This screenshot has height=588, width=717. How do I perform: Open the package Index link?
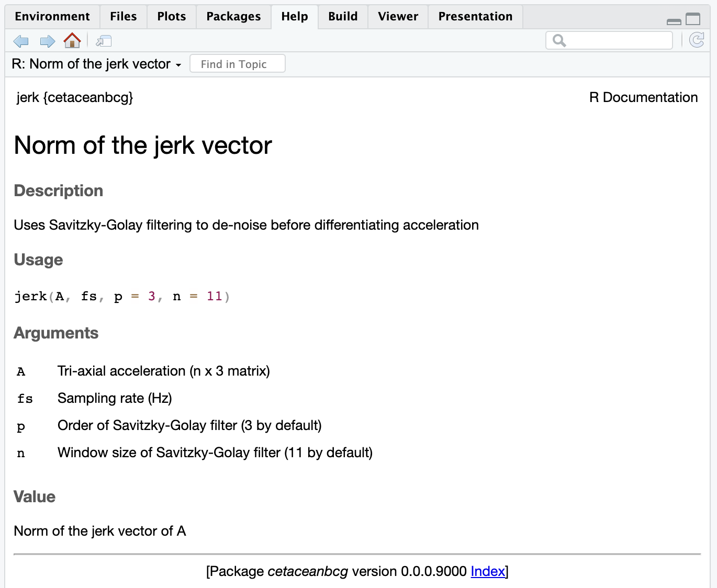coord(488,571)
